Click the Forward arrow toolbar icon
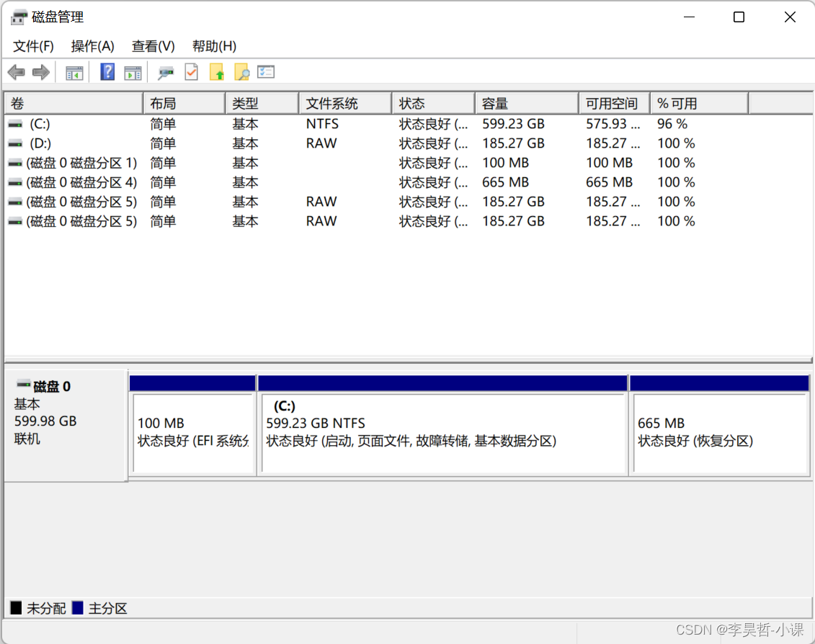The width and height of the screenshot is (815, 644). pos(40,72)
